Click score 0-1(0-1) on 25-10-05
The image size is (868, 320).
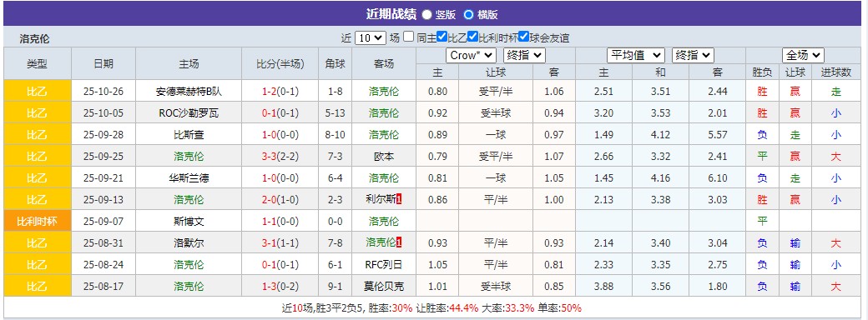(x=280, y=113)
